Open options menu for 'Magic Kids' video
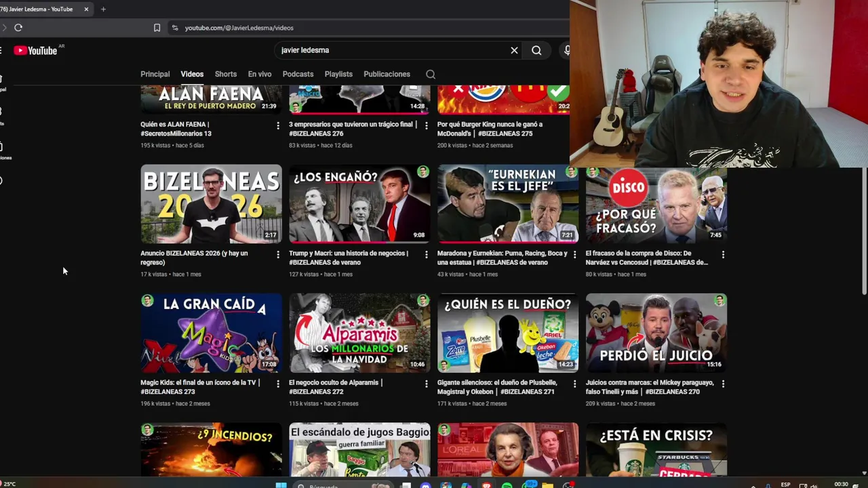The width and height of the screenshot is (868, 488). (x=277, y=384)
